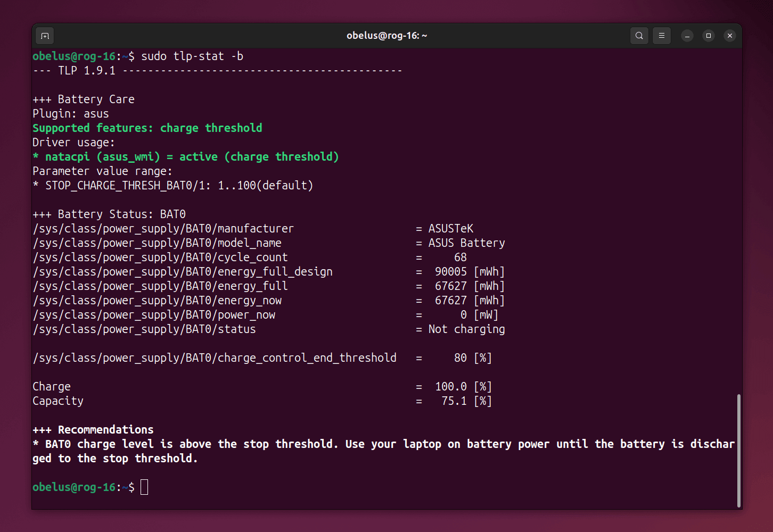Screen dimensions: 773x532
Task: Click the charge_control_end_threshold path
Action: (215, 358)
